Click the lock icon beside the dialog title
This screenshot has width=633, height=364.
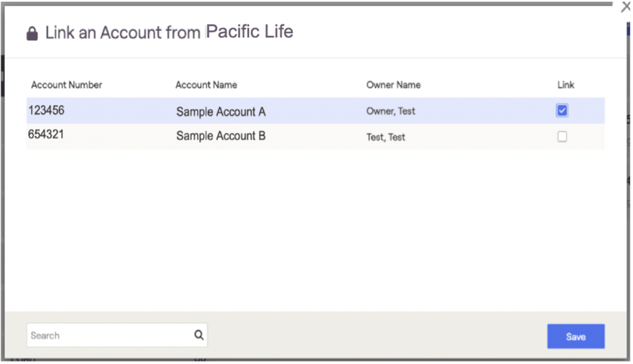tap(32, 34)
